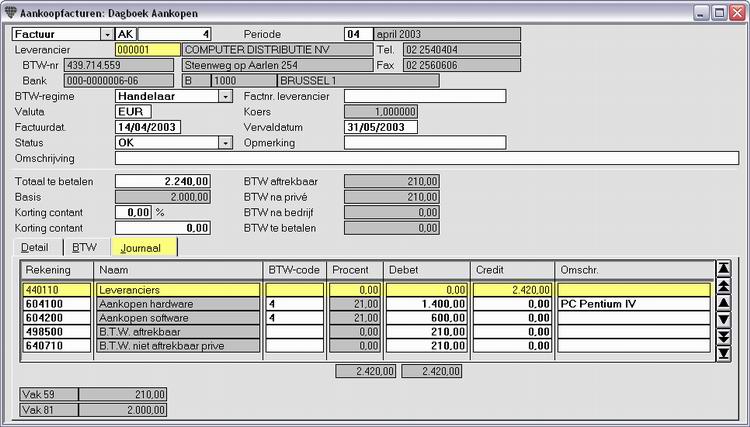Select the Journaal tab
Screen dimensions: 750x427
coord(144,246)
